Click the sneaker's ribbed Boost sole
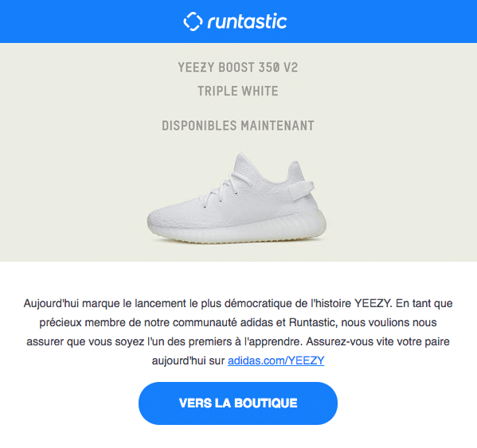477x448 pixels. coord(244,229)
